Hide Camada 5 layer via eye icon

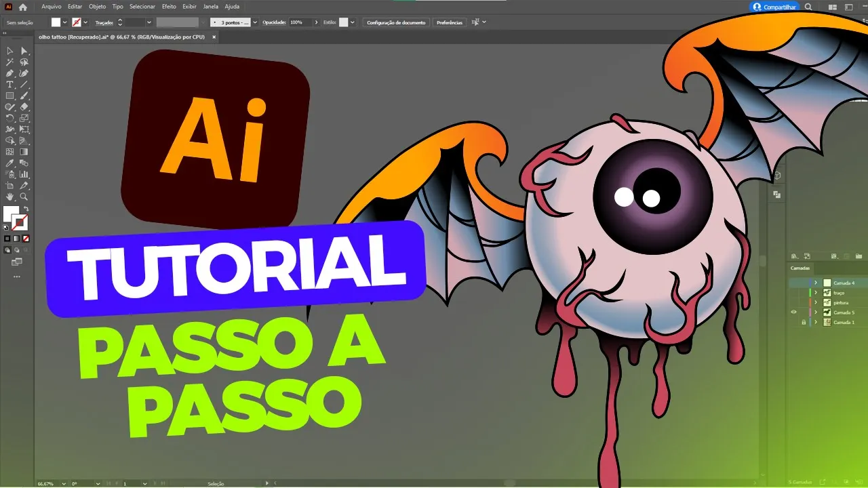793,312
